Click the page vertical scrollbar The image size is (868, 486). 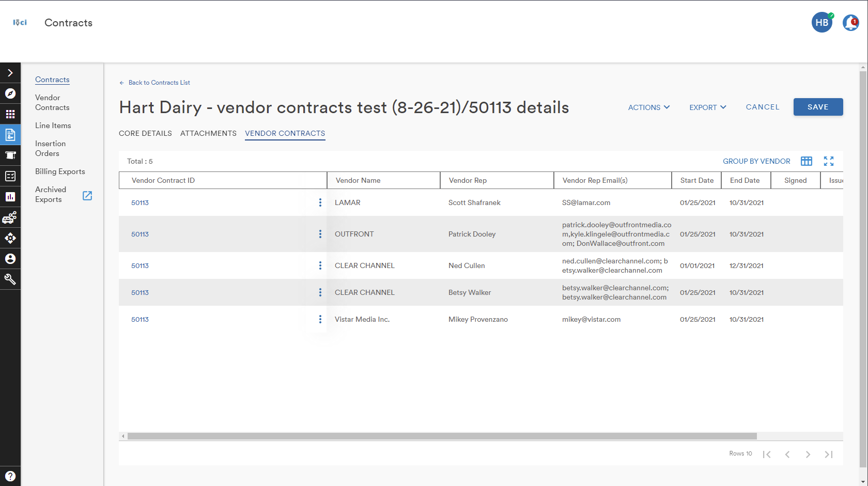pyautogui.click(x=863, y=269)
